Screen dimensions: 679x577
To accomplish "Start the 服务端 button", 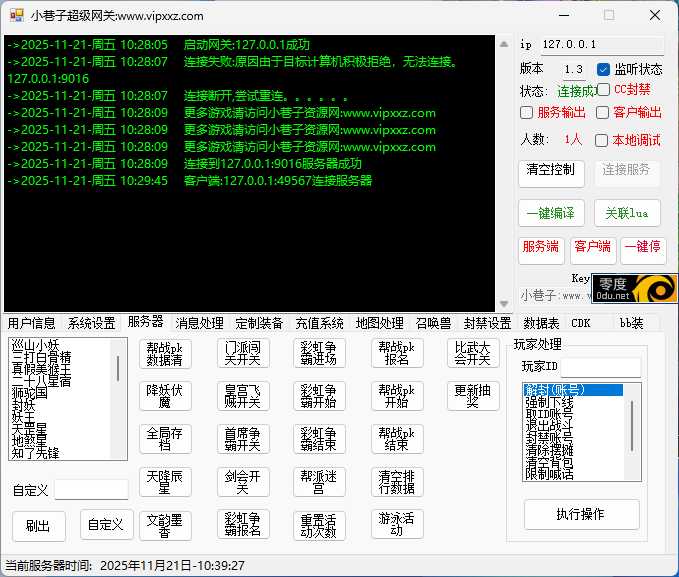I will (541, 250).
